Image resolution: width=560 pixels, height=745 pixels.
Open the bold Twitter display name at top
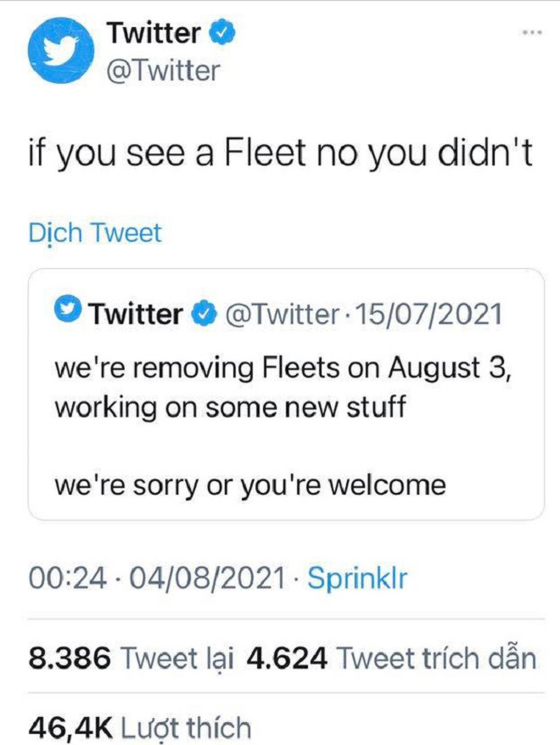coord(154,33)
